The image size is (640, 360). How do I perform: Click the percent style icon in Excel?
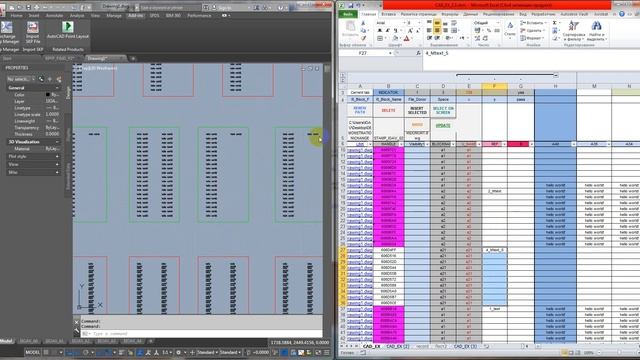489,31
